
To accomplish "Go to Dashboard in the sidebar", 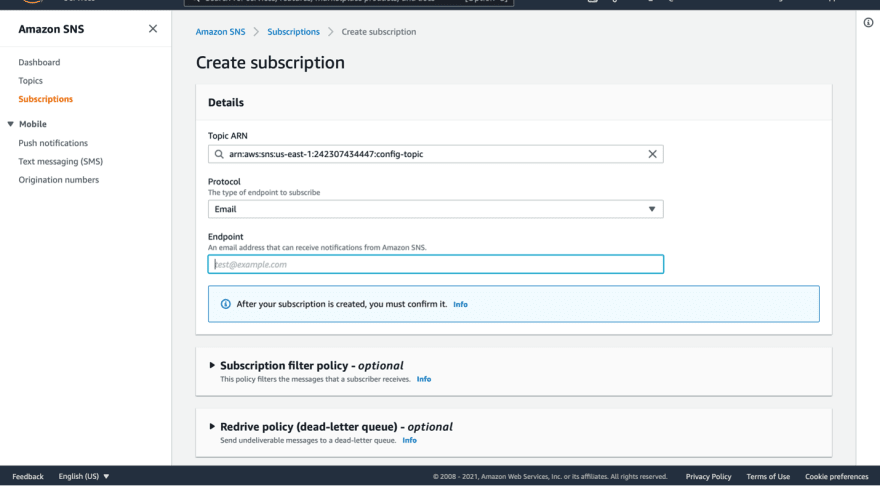I will 39,62.
